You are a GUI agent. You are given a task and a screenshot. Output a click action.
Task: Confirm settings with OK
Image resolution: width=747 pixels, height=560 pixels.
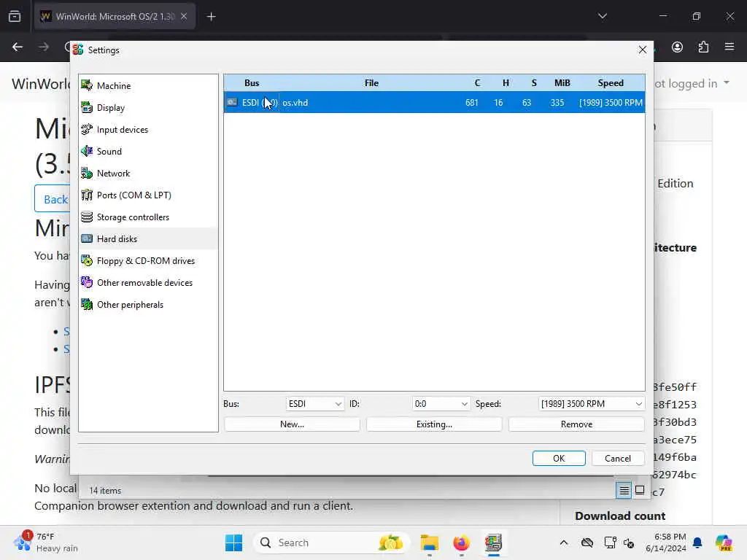click(x=559, y=458)
